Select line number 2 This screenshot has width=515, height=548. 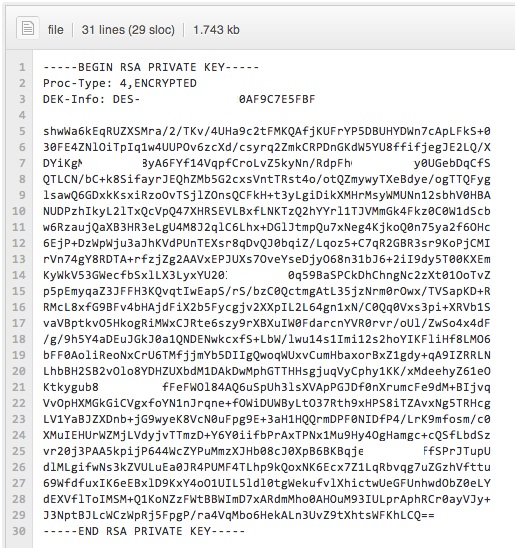click(22, 83)
